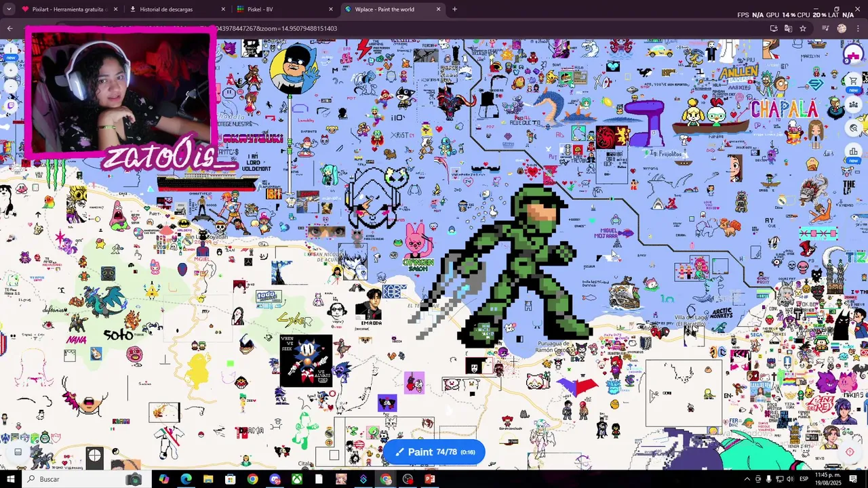Screen dimensions: 868x488
Task: Open File Explorer from the taskbar
Action: (208, 479)
